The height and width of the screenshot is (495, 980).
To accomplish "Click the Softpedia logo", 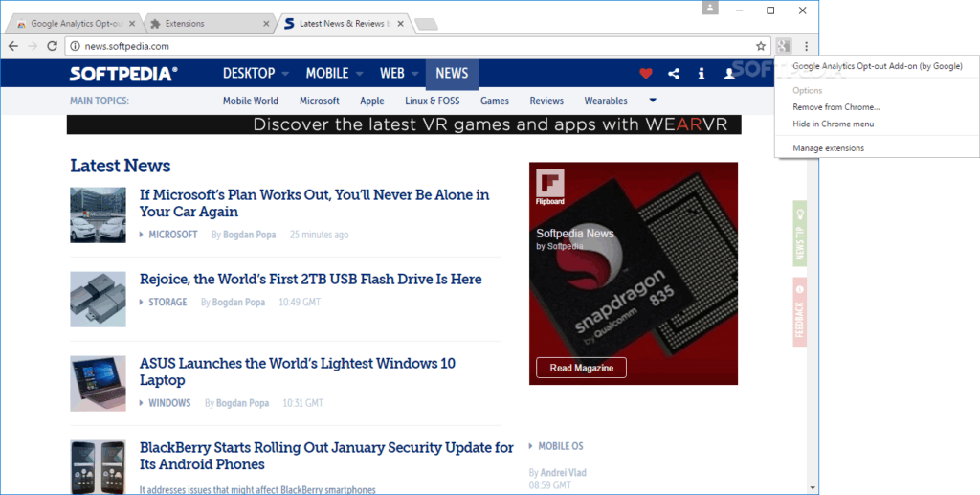I will click(123, 74).
